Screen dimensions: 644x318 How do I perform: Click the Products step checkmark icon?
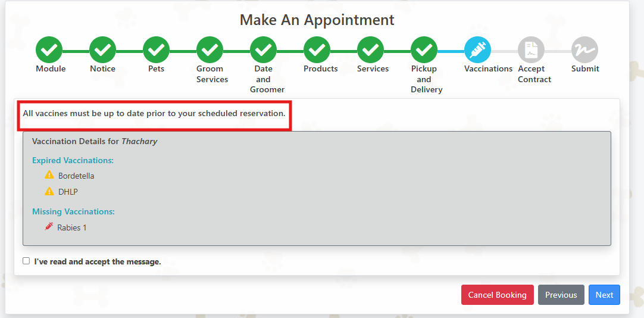pos(317,50)
